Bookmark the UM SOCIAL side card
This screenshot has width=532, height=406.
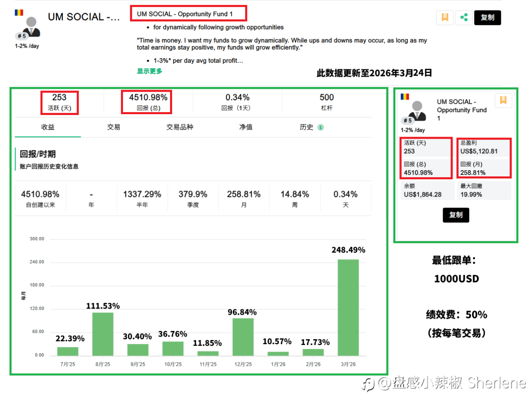(503, 100)
